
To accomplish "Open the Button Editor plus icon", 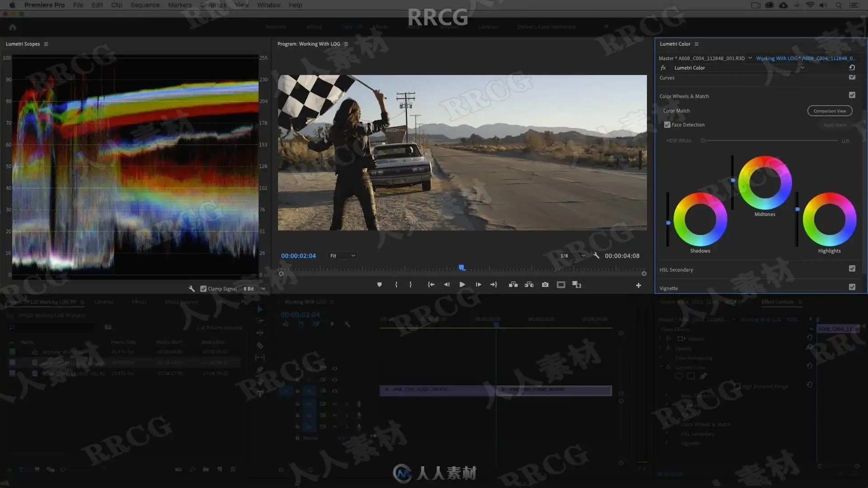I will [x=638, y=285].
